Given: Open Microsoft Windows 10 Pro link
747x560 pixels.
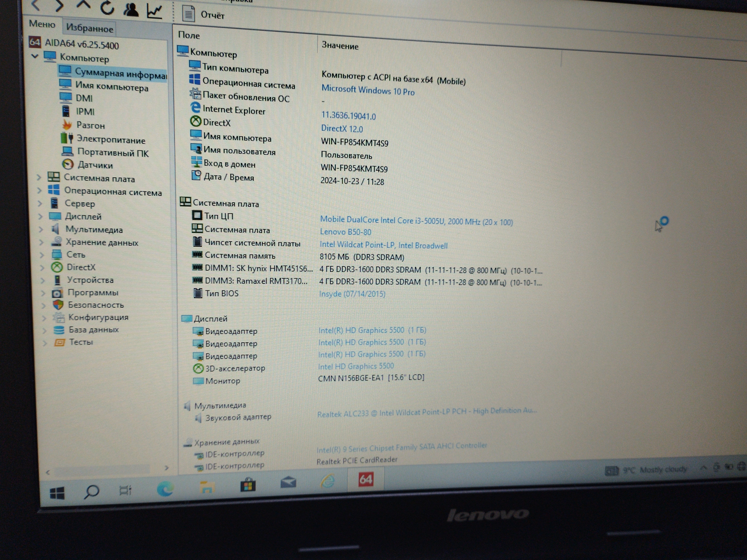Looking at the screenshot, I should (x=368, y=90).
